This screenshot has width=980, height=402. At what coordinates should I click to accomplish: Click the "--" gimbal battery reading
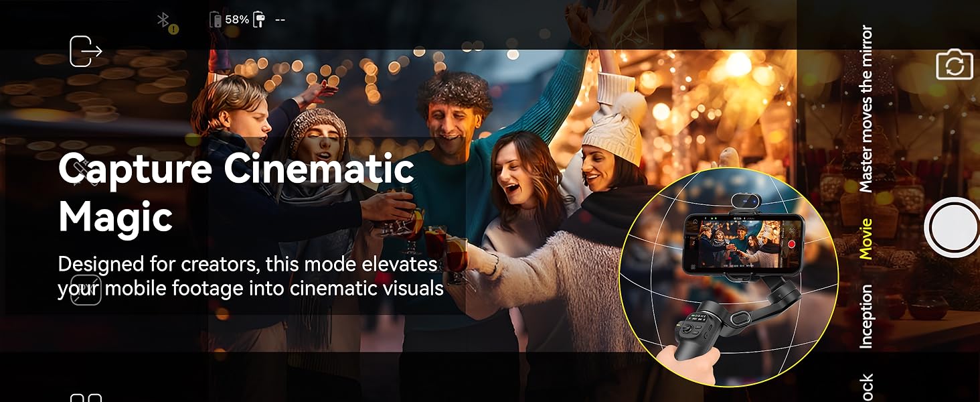coord(280,19)
